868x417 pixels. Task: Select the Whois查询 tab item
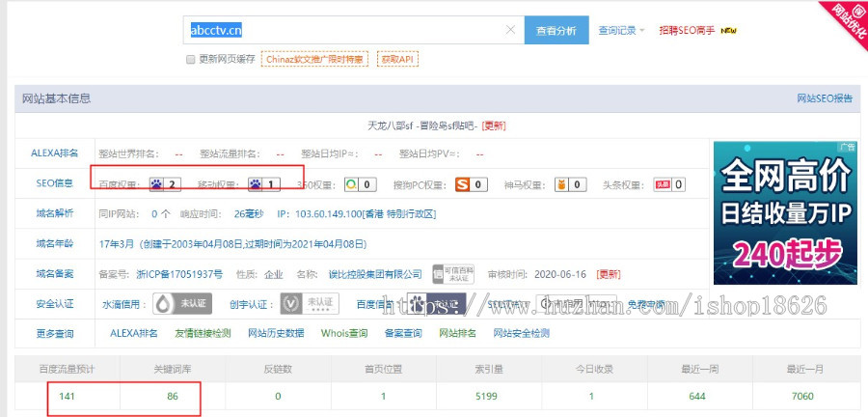344,333
